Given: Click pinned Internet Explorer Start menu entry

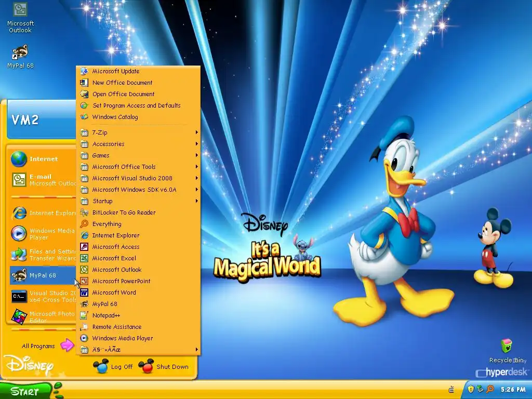Looking at the screenshot, I should coord(43,213).
